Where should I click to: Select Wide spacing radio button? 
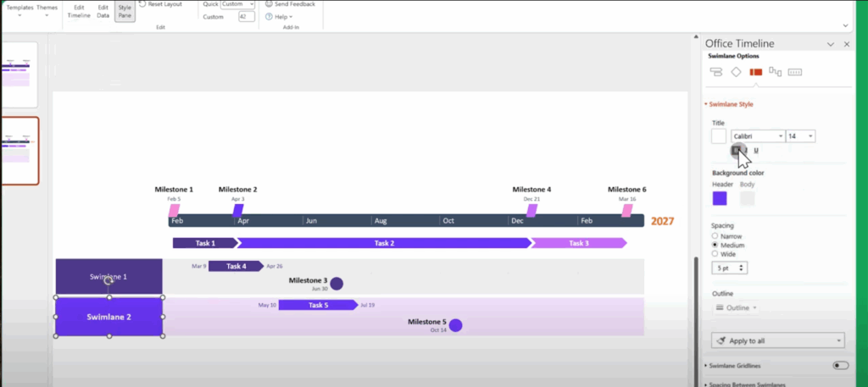(x=715, y=254)
